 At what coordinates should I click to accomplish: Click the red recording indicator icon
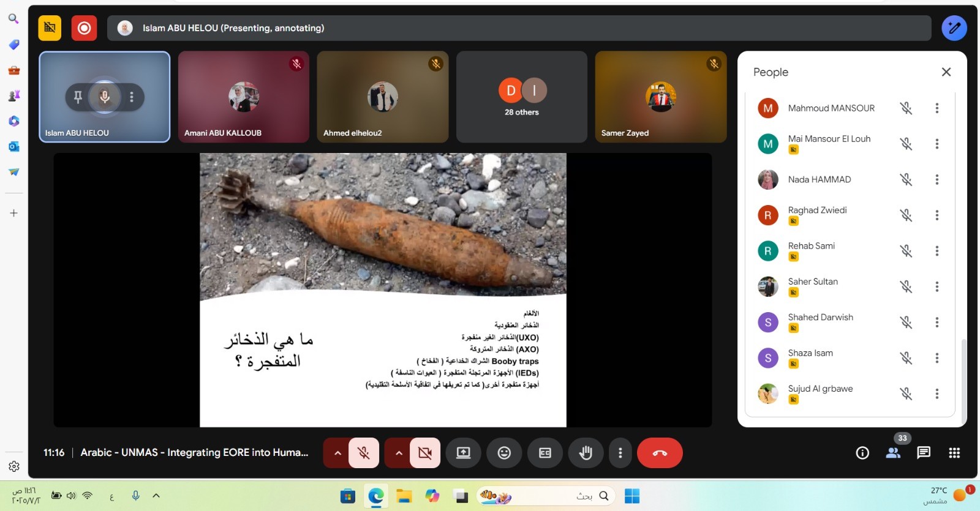click(84, 28)
